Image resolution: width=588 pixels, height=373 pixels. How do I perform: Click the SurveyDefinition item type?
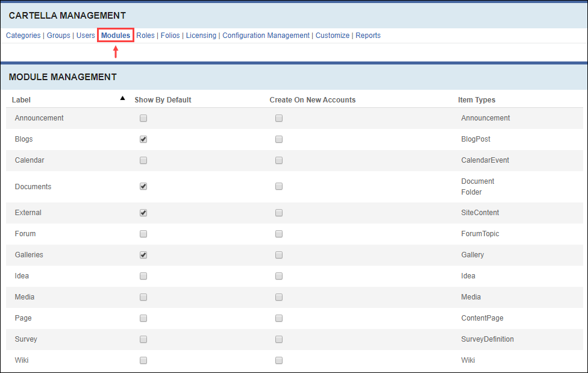click(487, 339)
